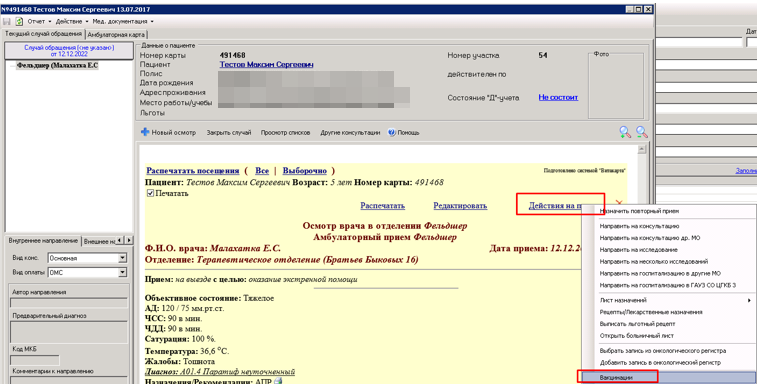Click the Все print link

point(262,170)
